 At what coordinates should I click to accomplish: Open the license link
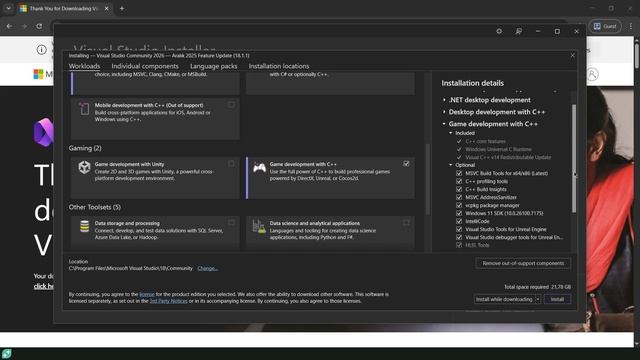[x=147, y=294]
